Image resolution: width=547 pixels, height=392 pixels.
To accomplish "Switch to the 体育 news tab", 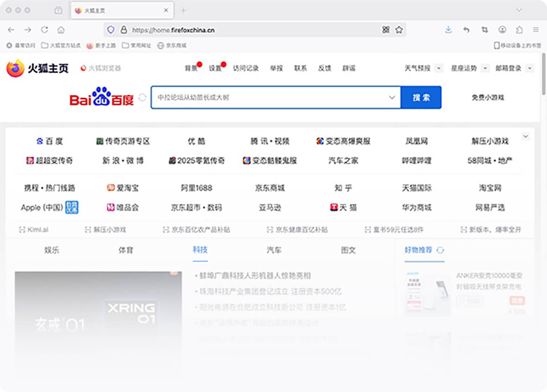I will pos(126,250).
